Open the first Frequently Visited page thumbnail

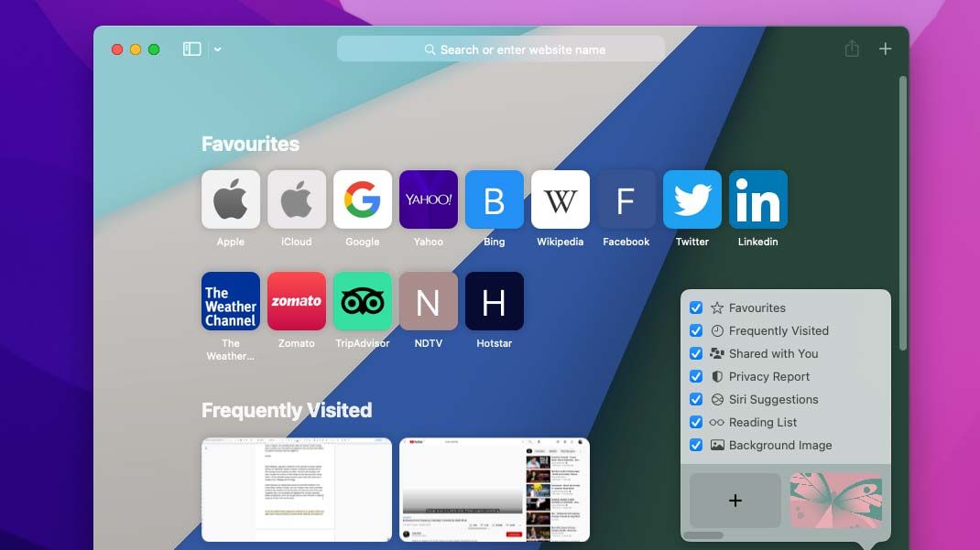295,489
